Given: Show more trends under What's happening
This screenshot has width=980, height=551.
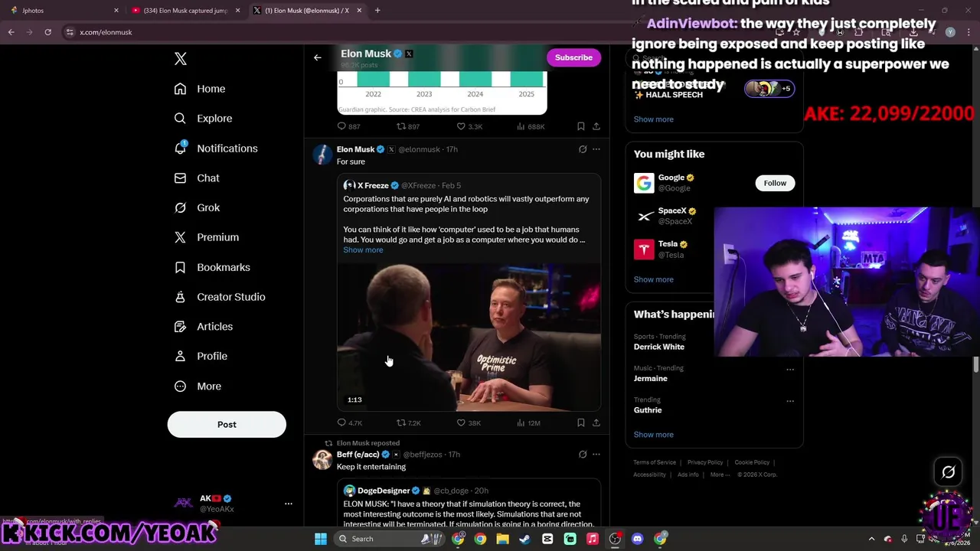Looking at the screenshot, I should [x=654, y=435].
